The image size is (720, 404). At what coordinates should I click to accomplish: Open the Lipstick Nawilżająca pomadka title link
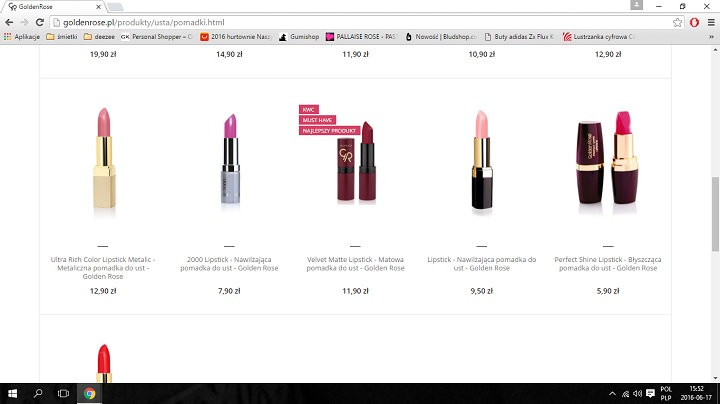pyautogui.click(x=482, y=264)
